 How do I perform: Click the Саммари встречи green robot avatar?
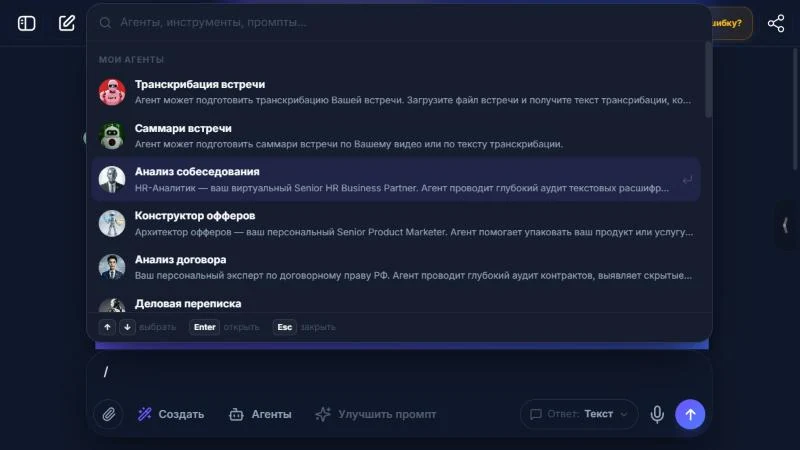(x=112, y=136)
